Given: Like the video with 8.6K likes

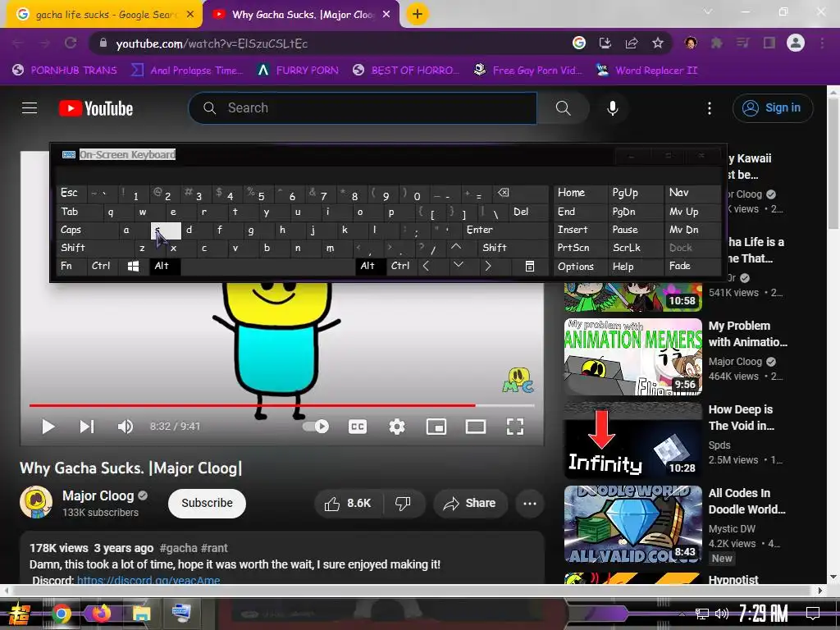Looking at the screenshot, I should tap(348, 503).
